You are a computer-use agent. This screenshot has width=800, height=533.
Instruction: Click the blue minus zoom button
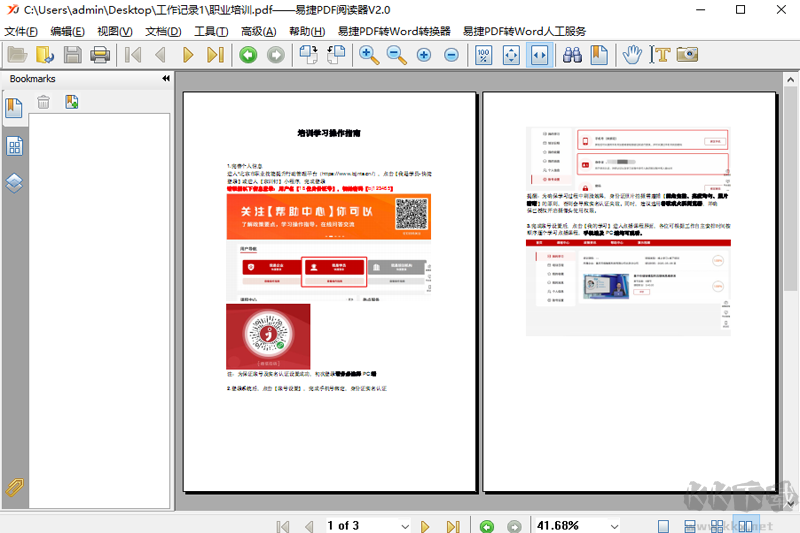click(451, 55)
